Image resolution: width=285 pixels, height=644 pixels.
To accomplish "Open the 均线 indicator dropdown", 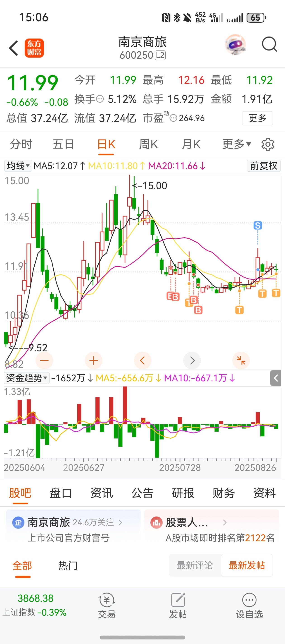I will point(18,166).
